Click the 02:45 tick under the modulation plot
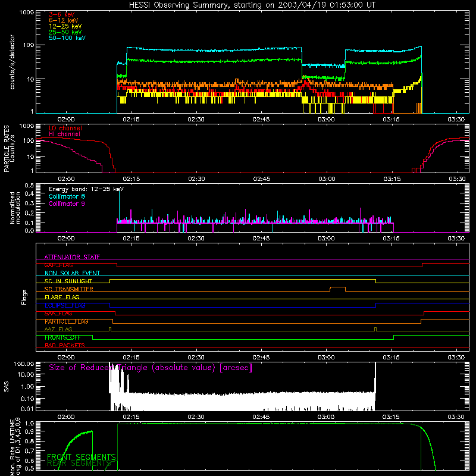This screenshot has width=476, height=476. tap(261, 239)
